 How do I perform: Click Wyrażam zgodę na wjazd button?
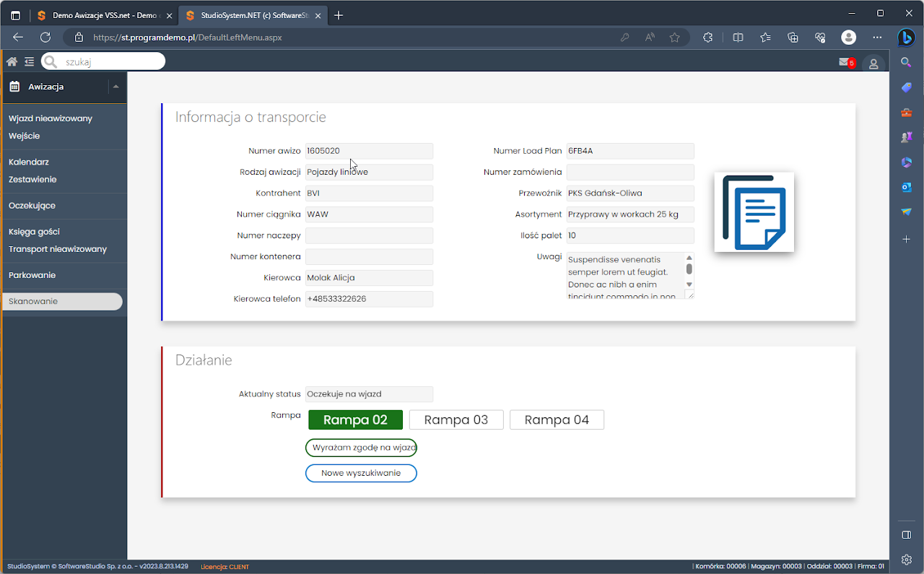(361, 448)
